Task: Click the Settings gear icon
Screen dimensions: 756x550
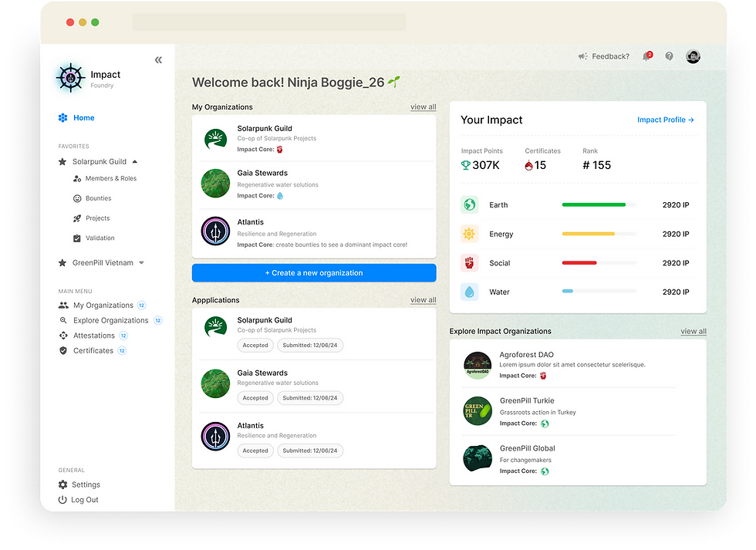Action: (62, 484)
